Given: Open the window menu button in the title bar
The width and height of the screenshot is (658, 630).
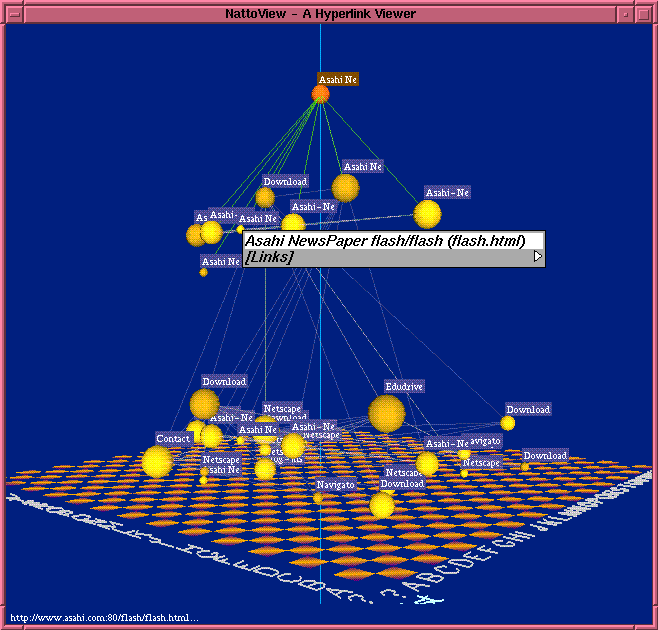Looking at the screenshot, I should [x=15, y=14].
